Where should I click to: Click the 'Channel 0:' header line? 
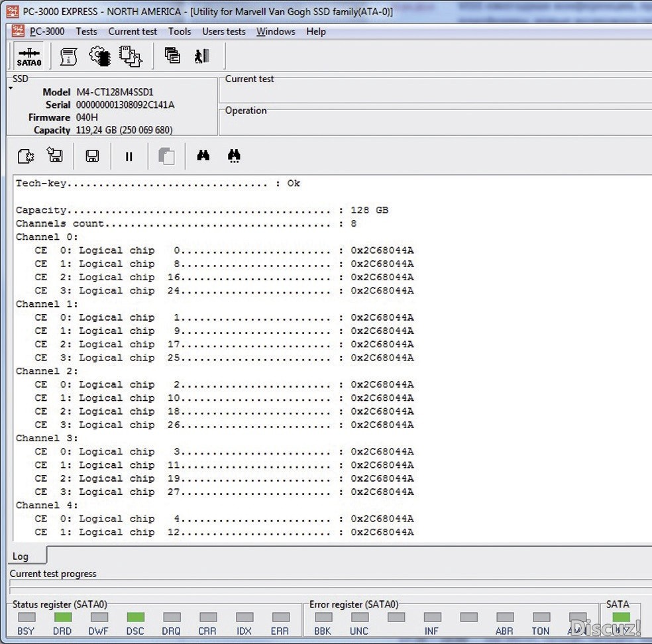tap(47, 237)
